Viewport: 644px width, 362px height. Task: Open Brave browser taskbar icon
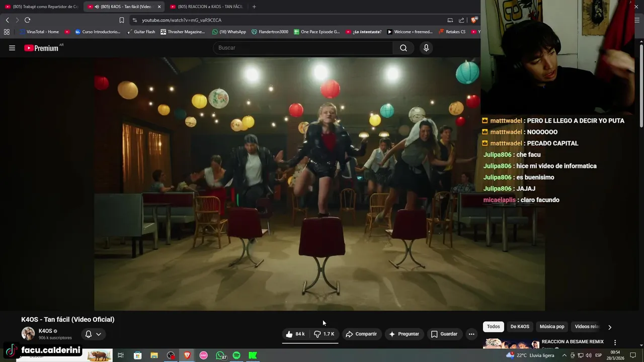coord(187,355)
